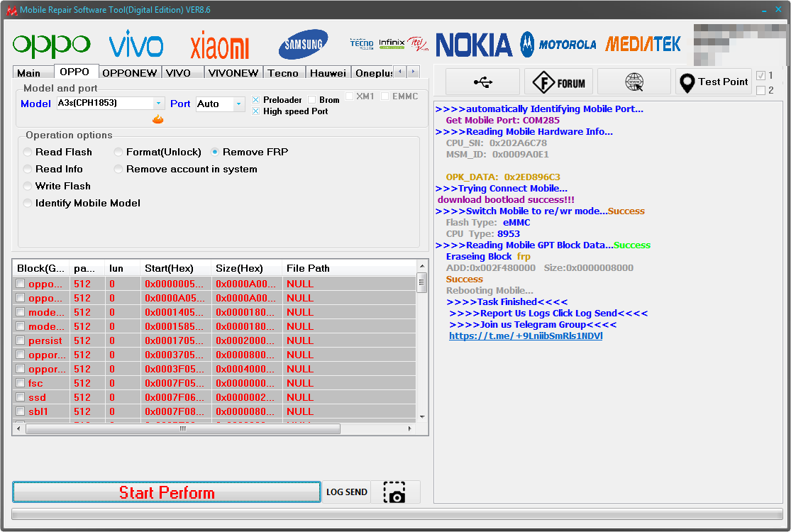
Task: Click the File Path column header
Action: click(x=349, y=268)
